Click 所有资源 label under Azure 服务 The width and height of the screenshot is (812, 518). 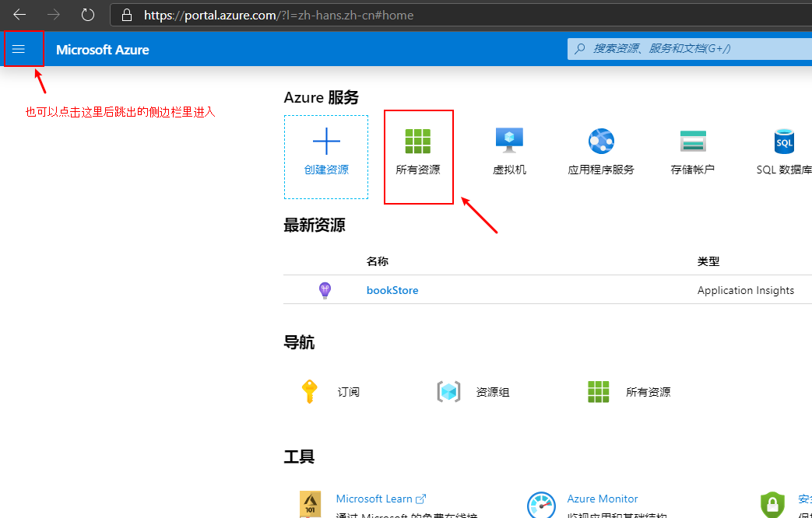tap(418, 170)
